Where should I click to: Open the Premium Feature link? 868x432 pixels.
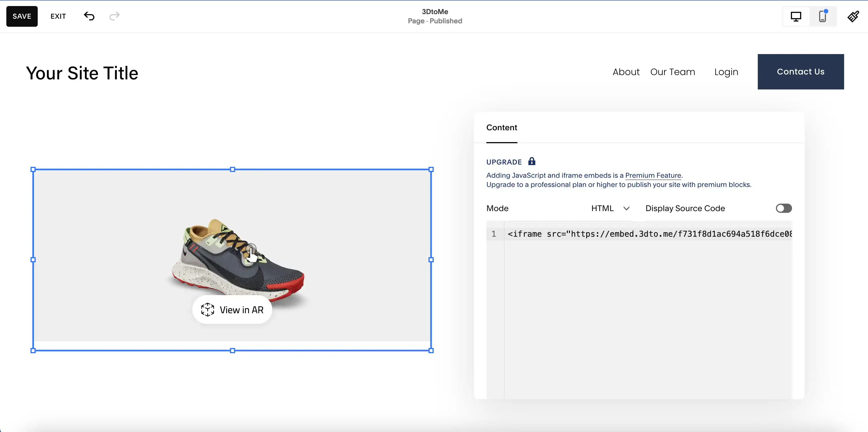653,175
